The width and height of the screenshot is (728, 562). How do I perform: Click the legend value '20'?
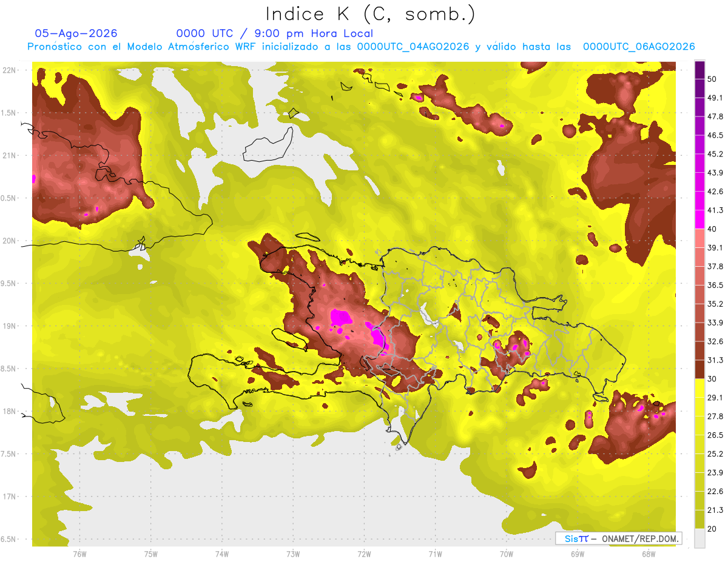[713, 529]
